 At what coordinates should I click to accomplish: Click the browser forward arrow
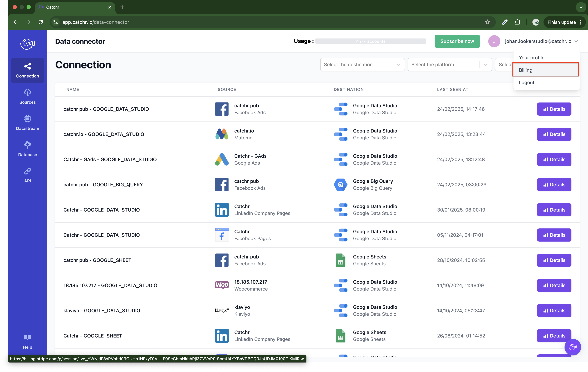[x=28, y=22]
